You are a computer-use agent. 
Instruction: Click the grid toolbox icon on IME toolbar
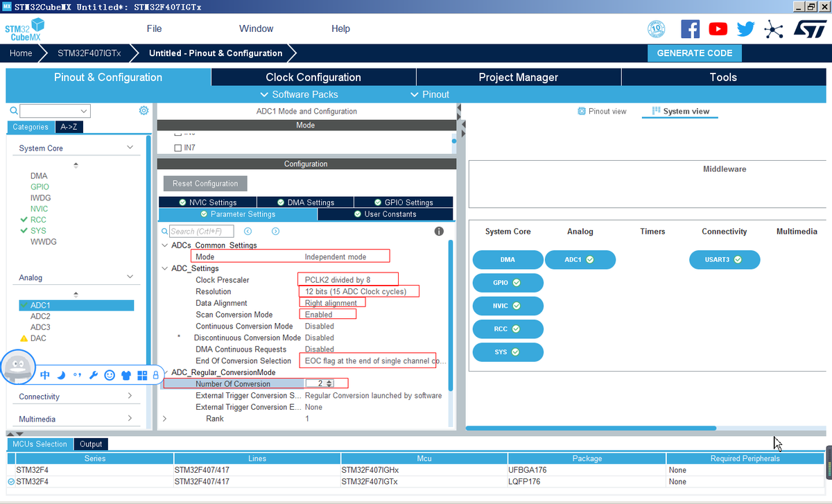tap(142, 375)
